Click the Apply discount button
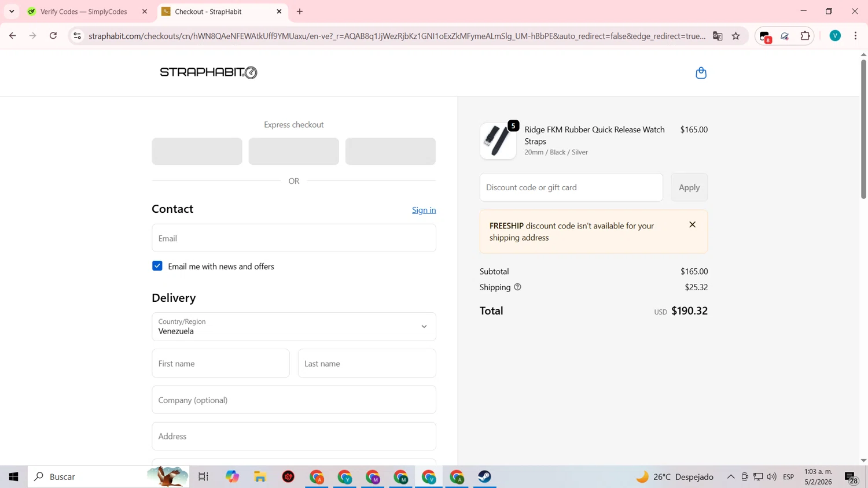The height and width of the screenshot is (488, 868). coord(689,187)
